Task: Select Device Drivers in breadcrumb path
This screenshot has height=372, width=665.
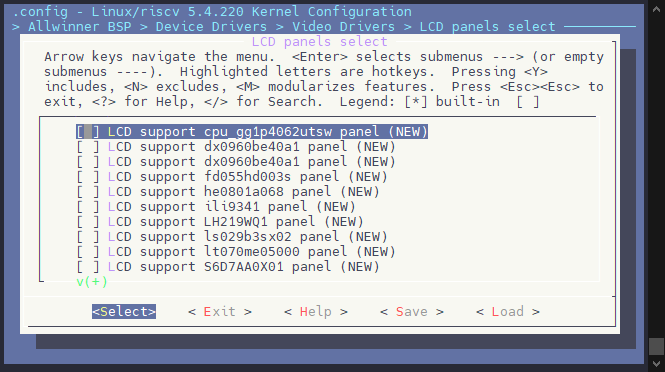Action: pos(211,27)
